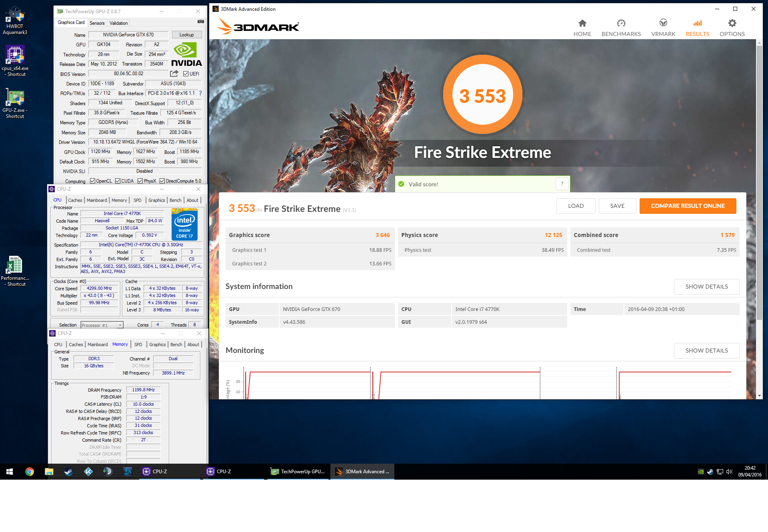
Task: Open File Explorer from the taskbar
Action: click(49, 472)
